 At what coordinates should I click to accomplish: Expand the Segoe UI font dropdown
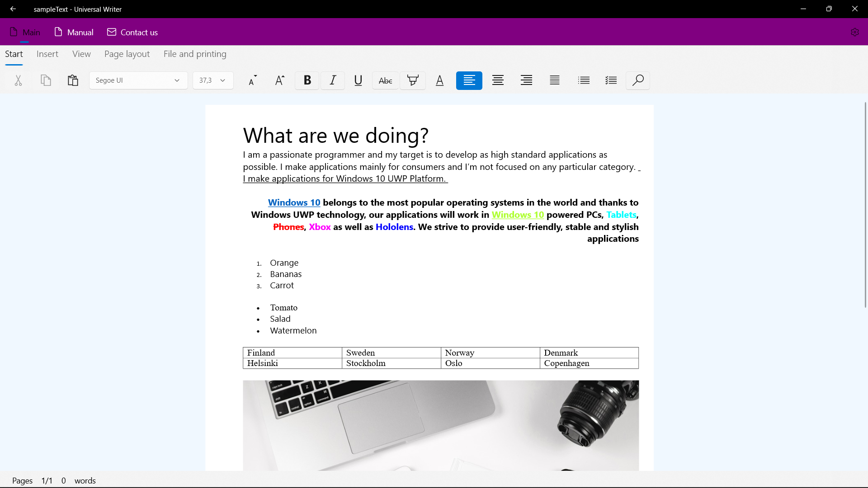(138, 80)
